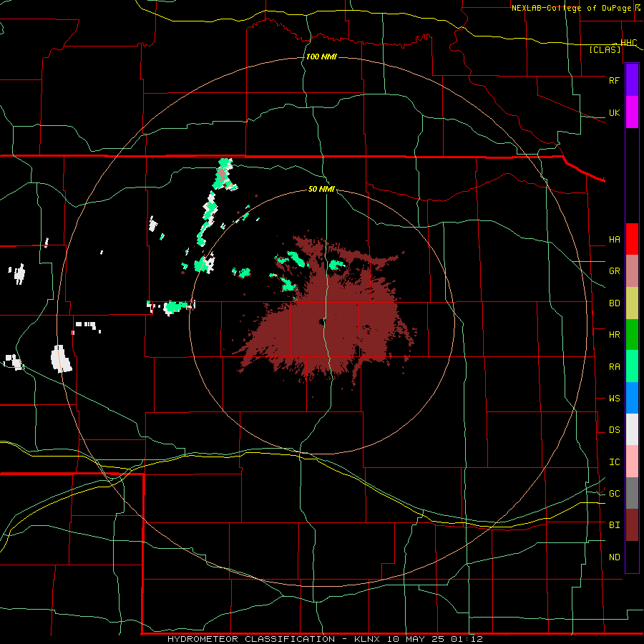Click the GC gray legend color swatch
Viewport: 644px width, 644px height.
(x=632, y=493)
